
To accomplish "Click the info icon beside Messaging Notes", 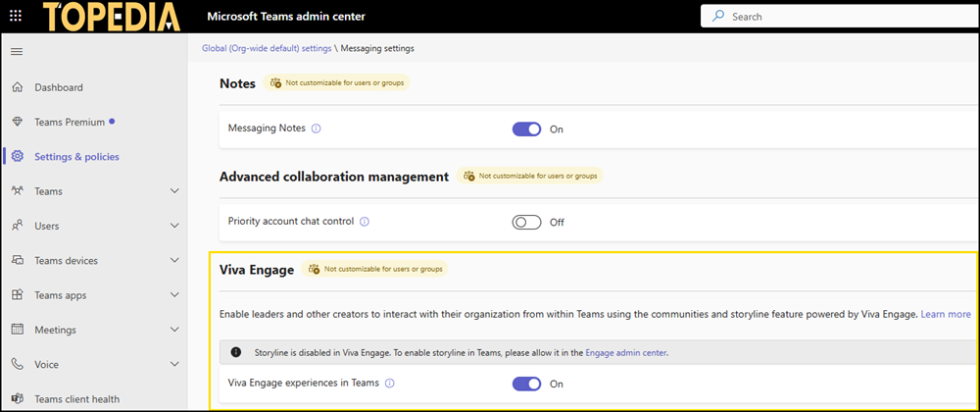I will tap(317, 129).
